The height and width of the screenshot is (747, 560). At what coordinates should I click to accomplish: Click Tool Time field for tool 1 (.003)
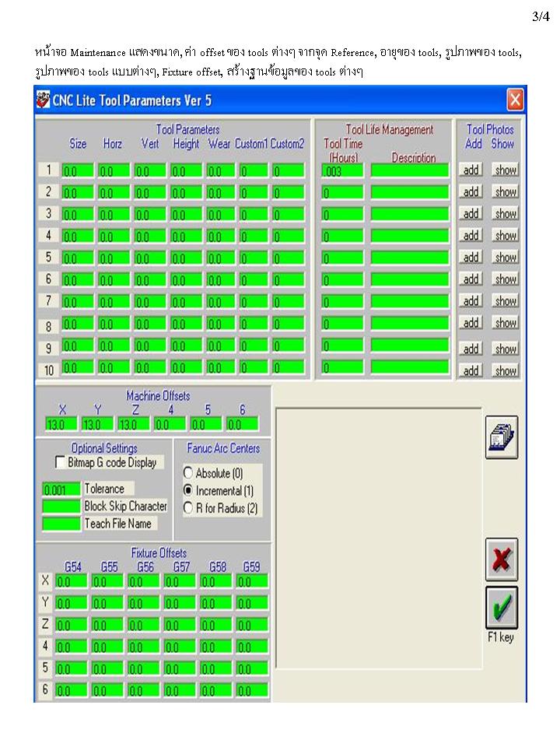(x=342, y=170)
